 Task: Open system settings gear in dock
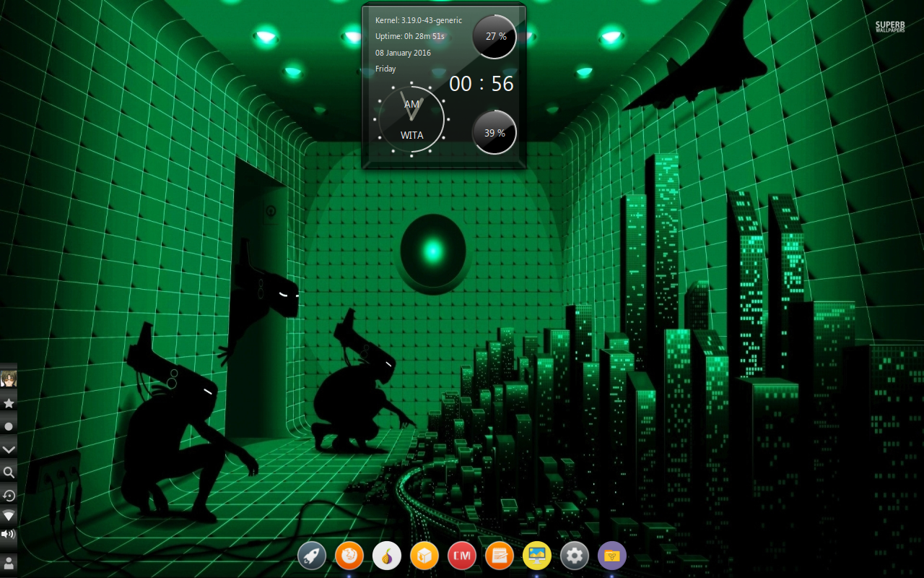575,556
